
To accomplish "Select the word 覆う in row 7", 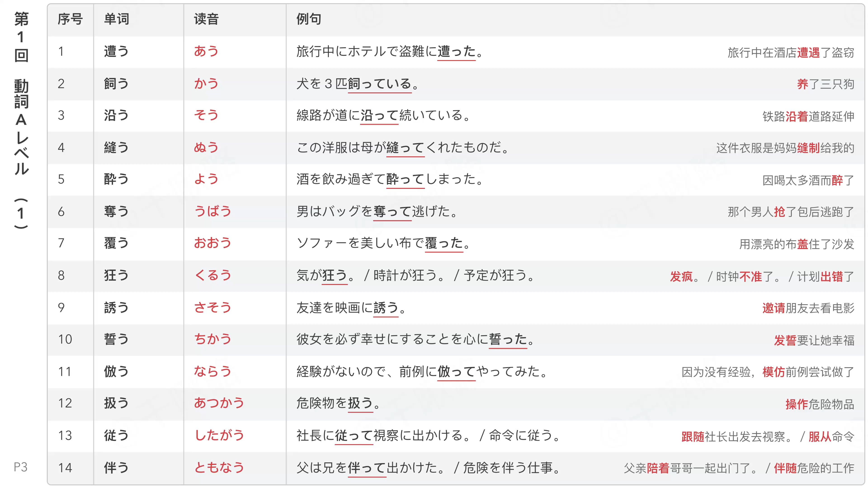I will pos(116,243).
